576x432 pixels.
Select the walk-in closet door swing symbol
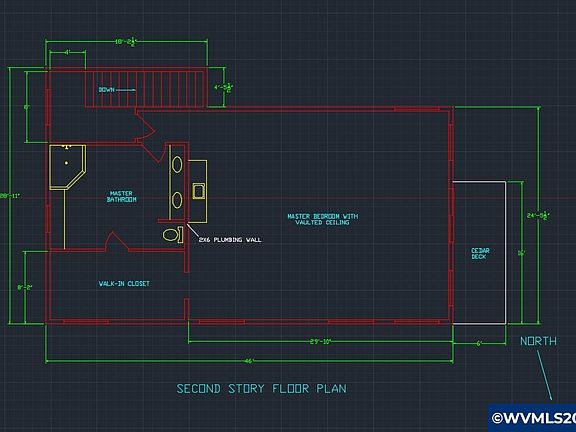[117, 242]
